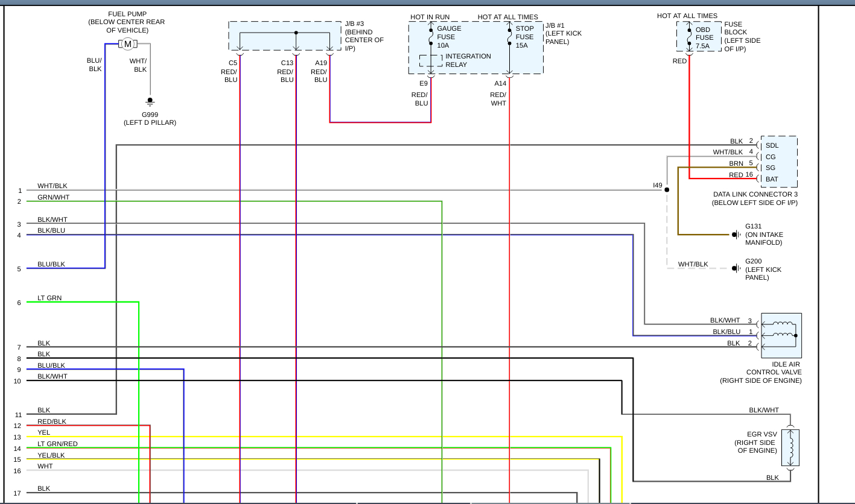Click the SDL pin 2 terminal

click(759, 145)
